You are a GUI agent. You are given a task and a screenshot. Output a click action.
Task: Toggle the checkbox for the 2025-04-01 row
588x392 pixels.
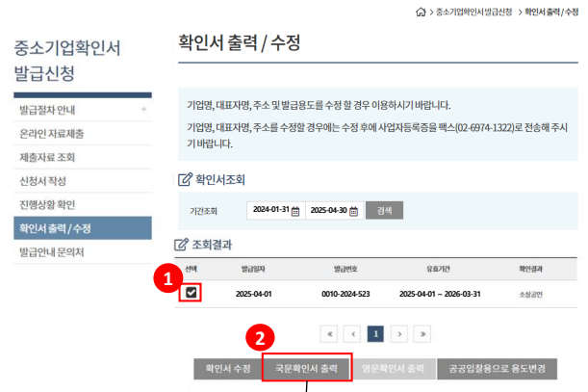click(x=194, y=292)
